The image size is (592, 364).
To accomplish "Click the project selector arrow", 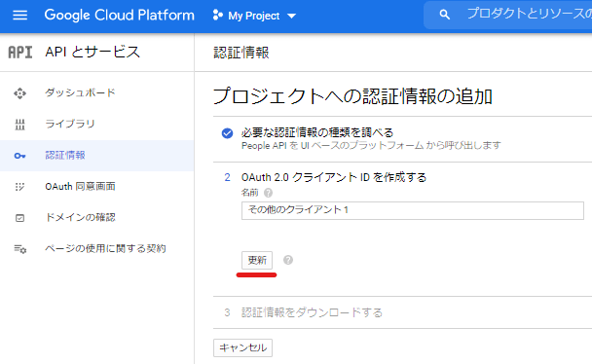I will (x=291, y=16).
